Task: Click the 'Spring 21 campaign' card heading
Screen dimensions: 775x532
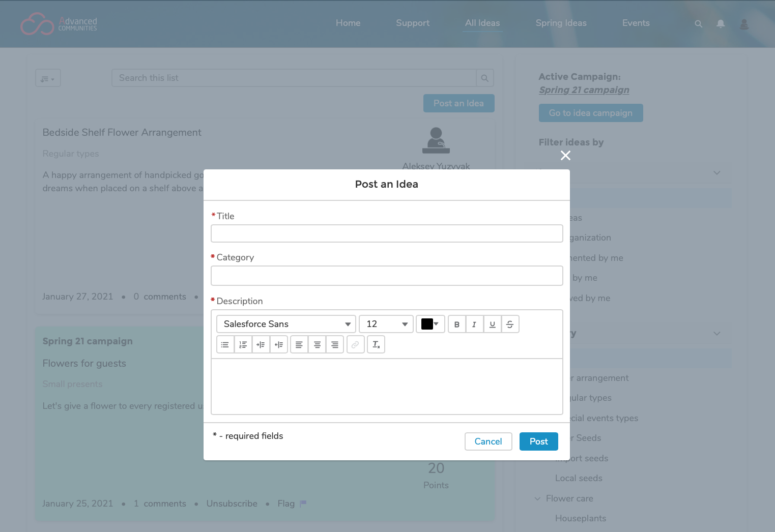Action: point(88,341)
